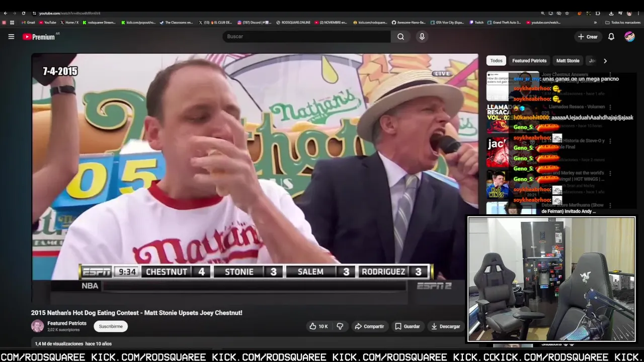Screen dimensions: 644x362
Task: Click the browser back arrow
Action: [x=5, y=13]
